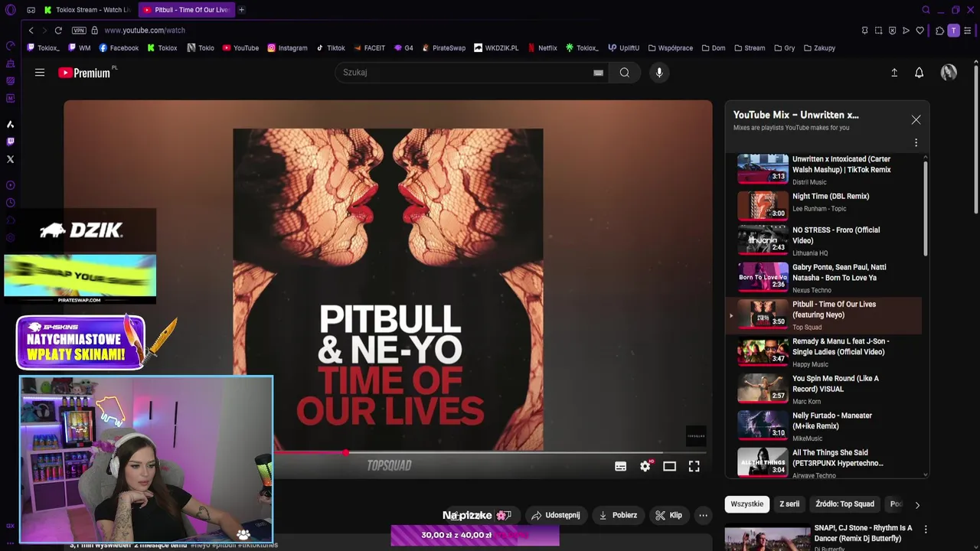Open more actions three-dot button below video

point(703,515)
